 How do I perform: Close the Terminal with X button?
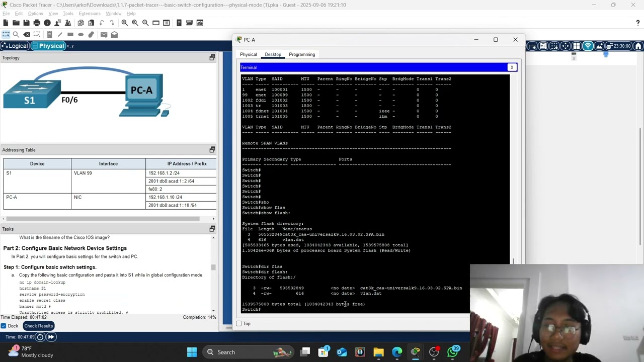[512, 67]
